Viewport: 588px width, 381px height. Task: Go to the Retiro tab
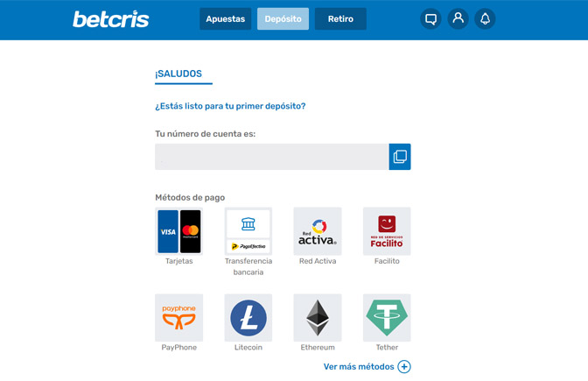[x=340, y=18]
